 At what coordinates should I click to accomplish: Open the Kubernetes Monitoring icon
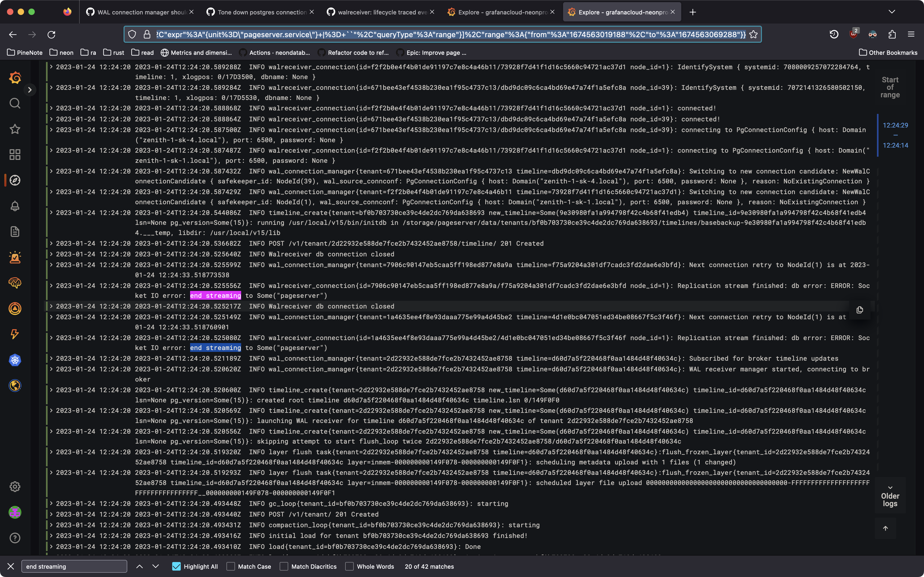point(15,359)
